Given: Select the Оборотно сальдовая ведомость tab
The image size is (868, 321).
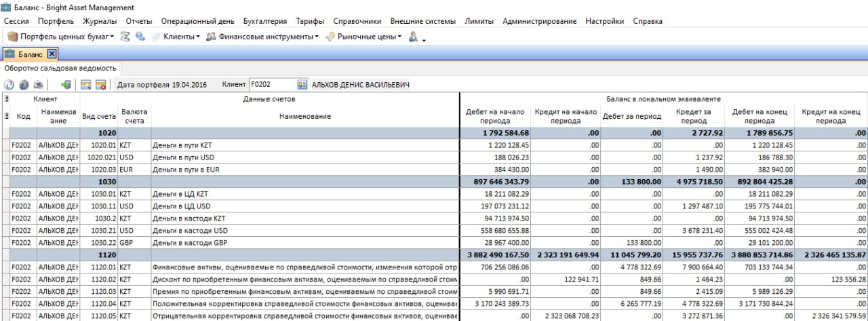Looking at the screenshot, I should (60, 69).
